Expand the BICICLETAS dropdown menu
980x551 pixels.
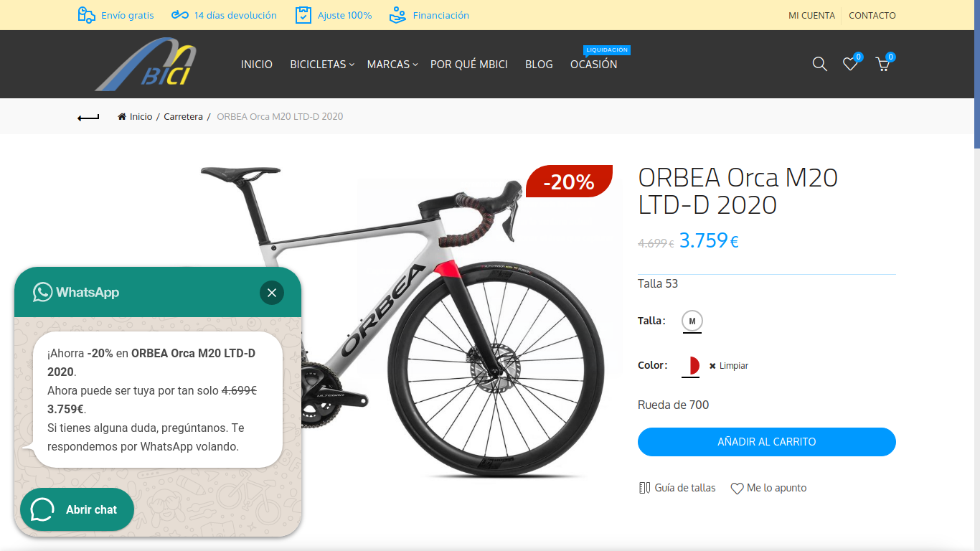[x=322, y=65]
